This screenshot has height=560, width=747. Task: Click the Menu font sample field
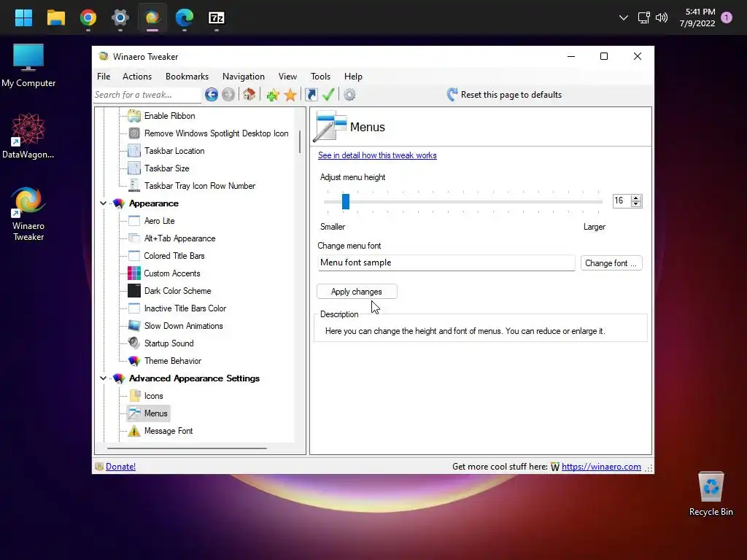pos(446,262)
